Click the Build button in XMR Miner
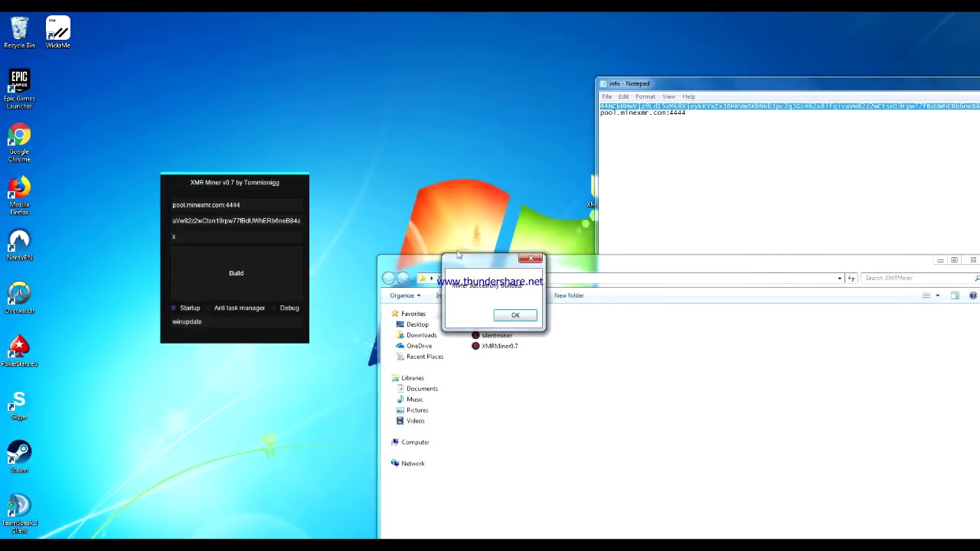 [x=236, y=273]
